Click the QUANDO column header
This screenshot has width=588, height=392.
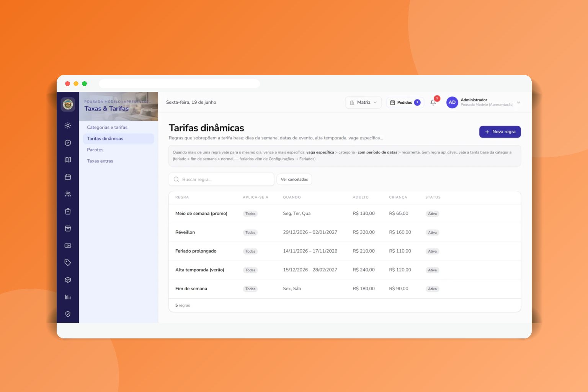[x=292, y=198]
